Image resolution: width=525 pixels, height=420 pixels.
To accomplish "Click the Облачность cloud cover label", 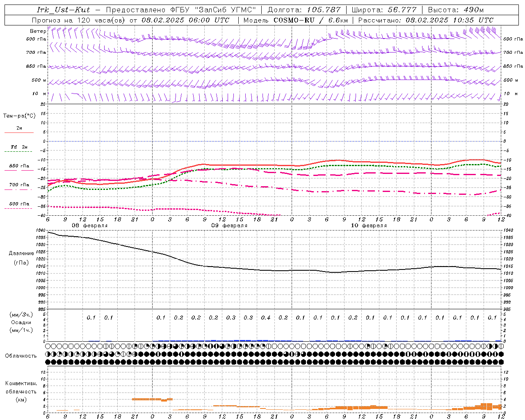I will pyautogui.click(x=21, y=356).
